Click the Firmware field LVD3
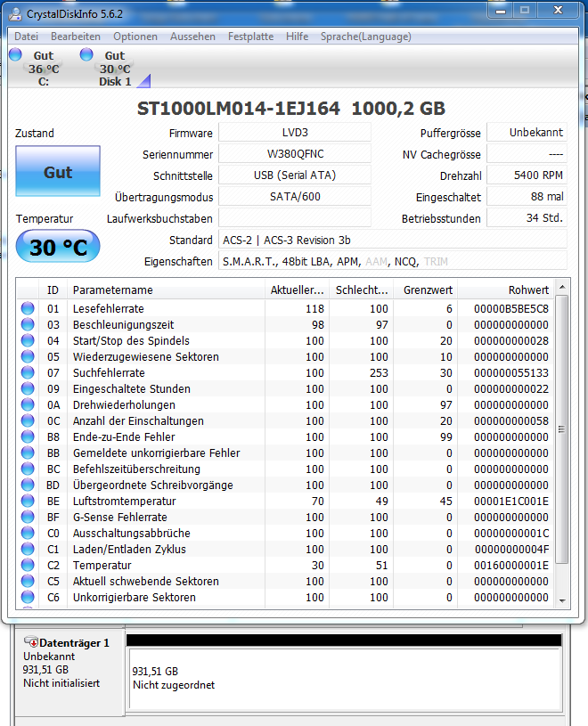This screenshot has height=726, width=588. pos(295,133)
